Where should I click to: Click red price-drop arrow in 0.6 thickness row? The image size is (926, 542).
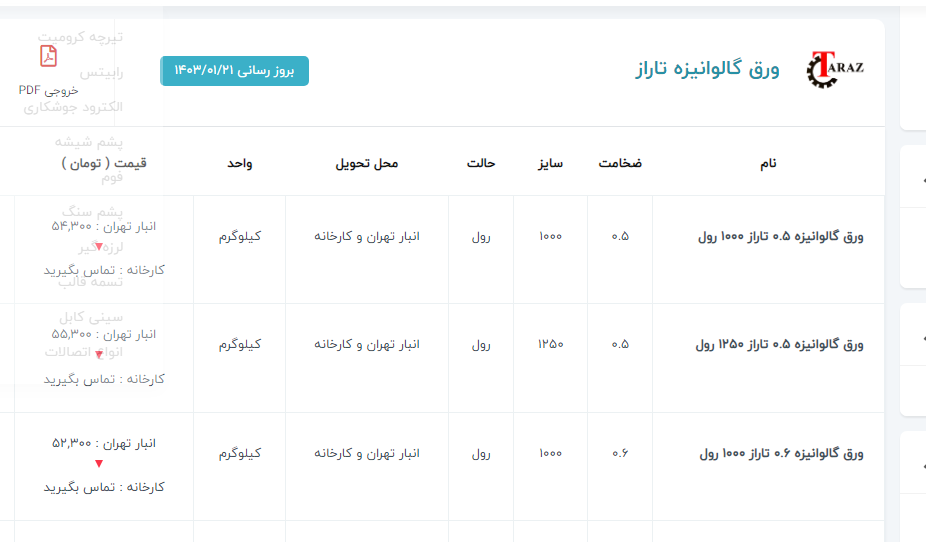click(98, 464)
